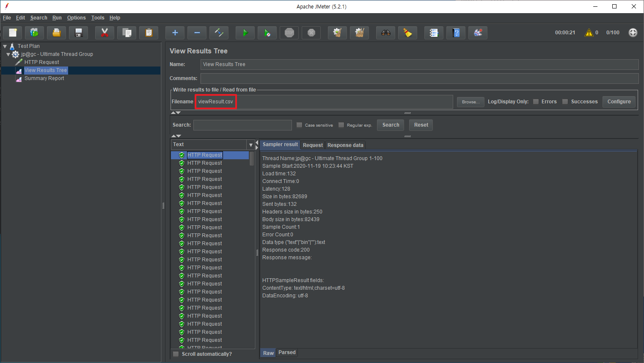Open the Run menu
This screenshot has height=363, width=644.
tap(57, 18)
